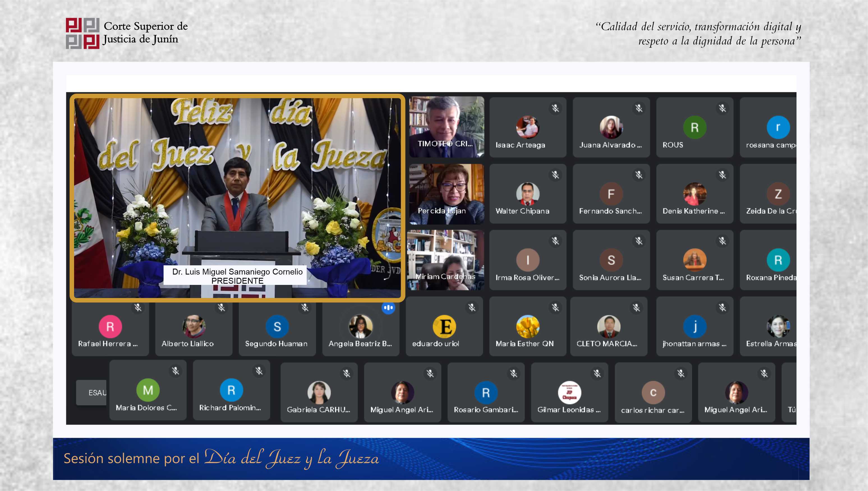Click the blue r avatar of rossana camp

coord(778,127)
